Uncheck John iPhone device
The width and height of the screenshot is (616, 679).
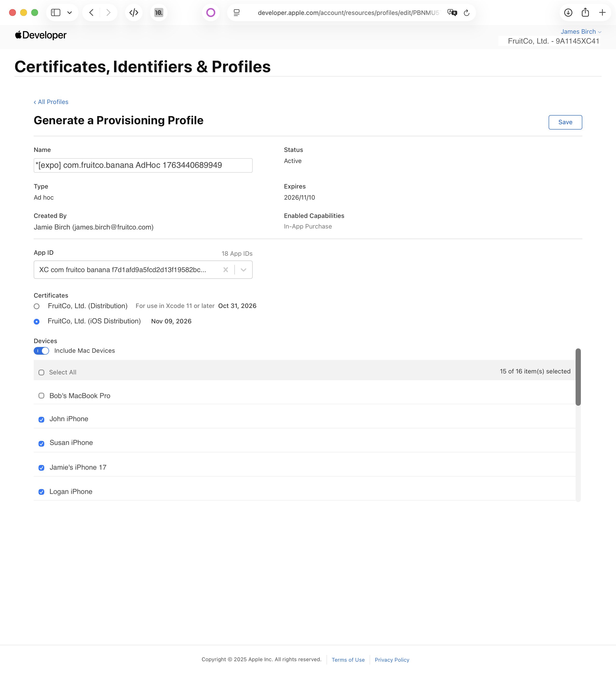(41, 420)
